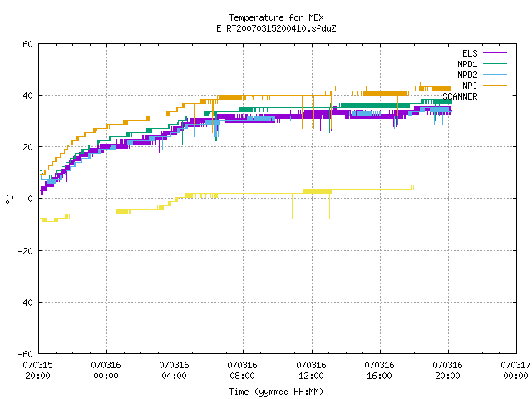
Task: Click the NPD1 legend label
Action: click(x=467, y=64)
